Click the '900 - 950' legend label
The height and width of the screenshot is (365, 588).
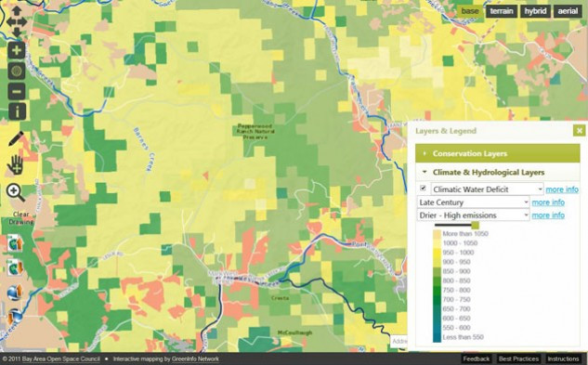tap(456, 262)
